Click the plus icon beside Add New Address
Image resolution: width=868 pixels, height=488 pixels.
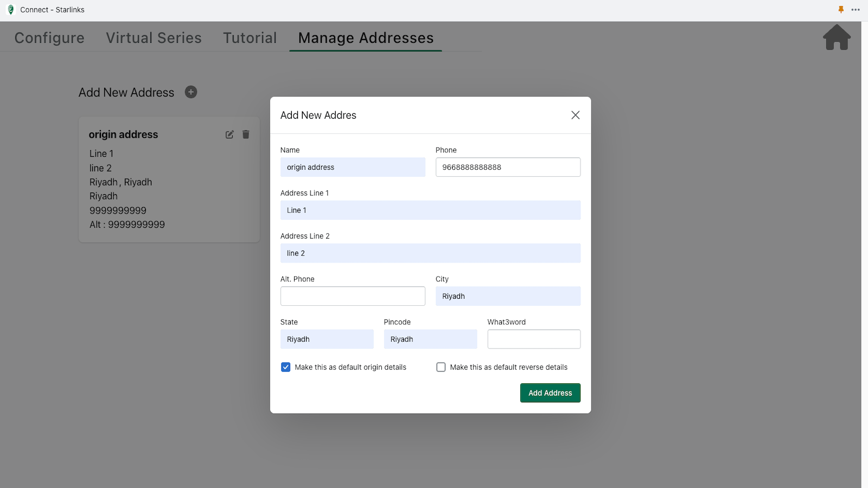191,92
